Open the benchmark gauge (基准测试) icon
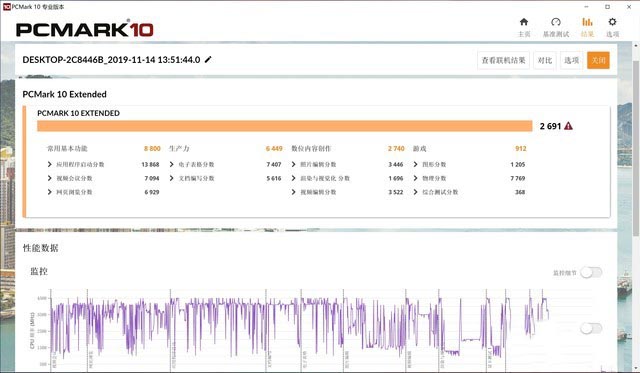 (556, 22)
